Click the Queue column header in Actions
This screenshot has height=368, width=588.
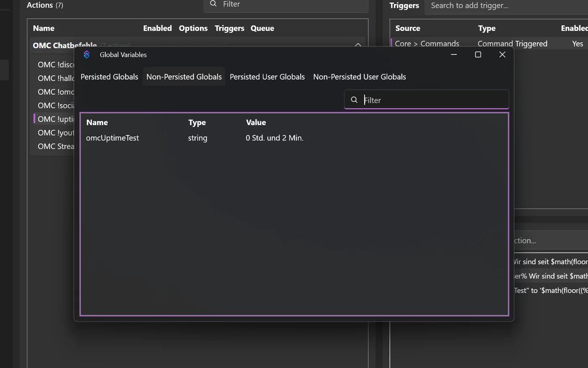tap(262, 28)
